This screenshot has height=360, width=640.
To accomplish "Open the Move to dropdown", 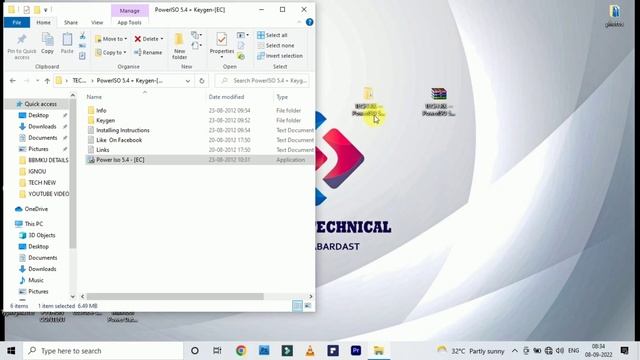I will 111,39.
